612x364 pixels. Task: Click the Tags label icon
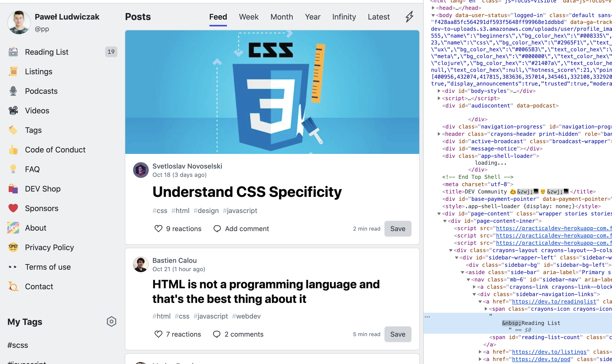pyautogui.click(x=13, y=130)
